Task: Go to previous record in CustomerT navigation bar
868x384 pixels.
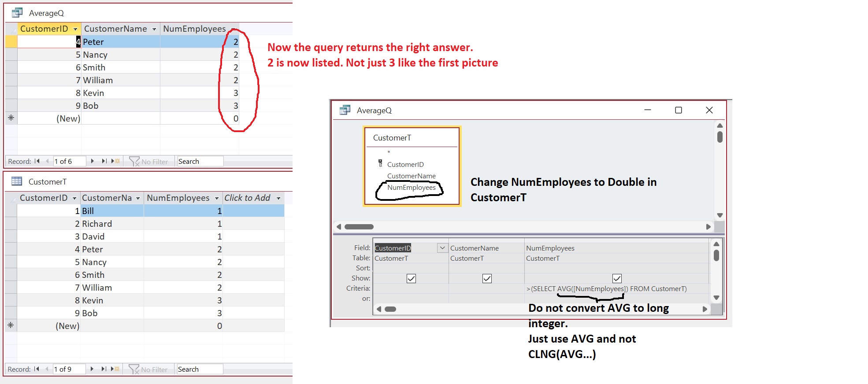Action: click(47, 369)
